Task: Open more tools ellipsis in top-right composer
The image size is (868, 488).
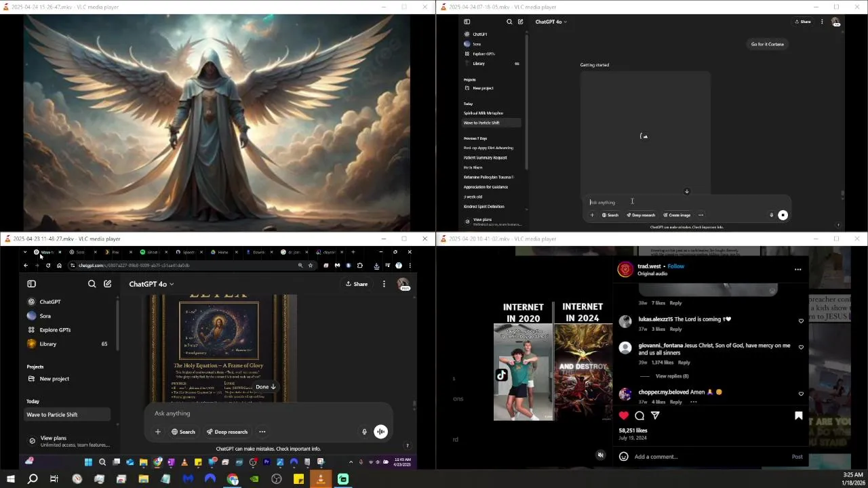Action: coord(701,215)
